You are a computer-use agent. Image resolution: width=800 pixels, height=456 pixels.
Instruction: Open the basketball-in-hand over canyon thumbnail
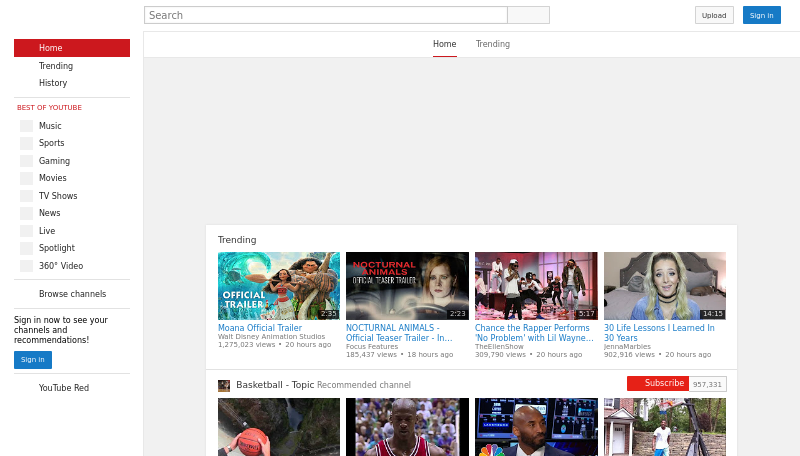(x=279, y=427)
